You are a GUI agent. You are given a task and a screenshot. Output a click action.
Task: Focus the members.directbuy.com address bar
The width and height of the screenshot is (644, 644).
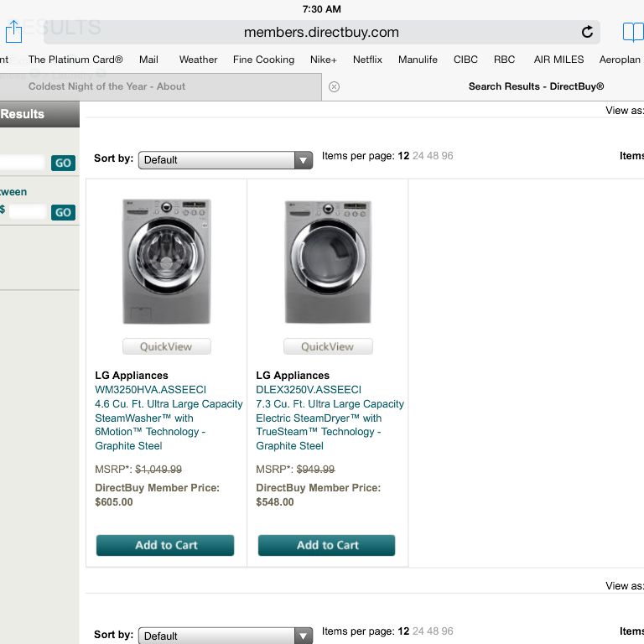click(x=322, y=32)
